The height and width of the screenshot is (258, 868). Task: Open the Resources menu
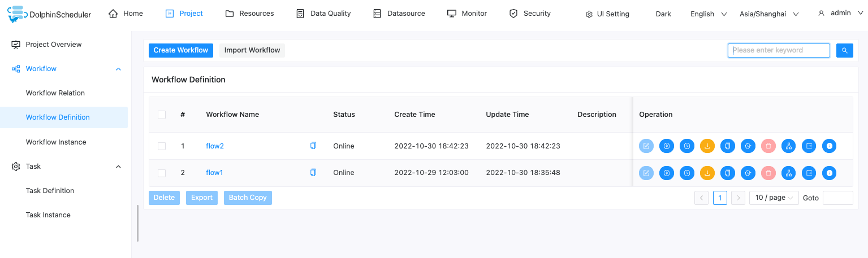pyautogui.click(x=249, y=14)
